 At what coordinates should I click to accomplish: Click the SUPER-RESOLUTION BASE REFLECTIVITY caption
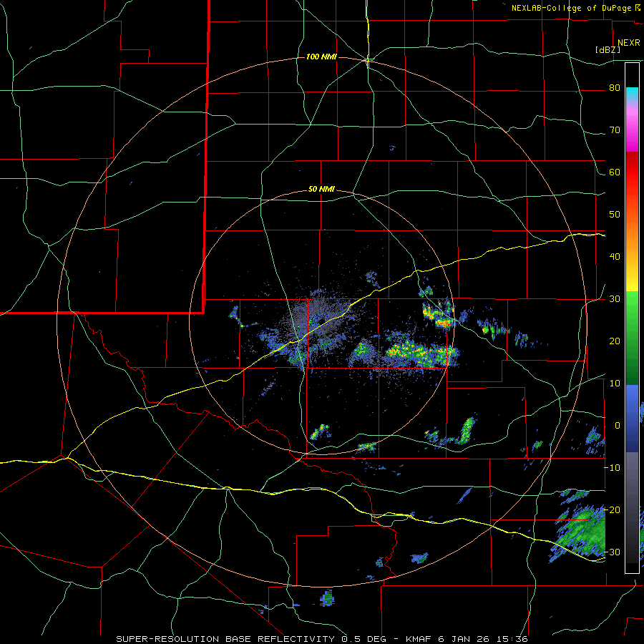pyautogui.click(x=225, y=639)
